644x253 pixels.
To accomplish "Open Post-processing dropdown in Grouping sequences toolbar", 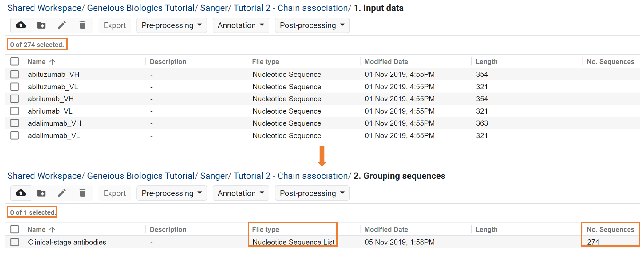I will 312,193.
